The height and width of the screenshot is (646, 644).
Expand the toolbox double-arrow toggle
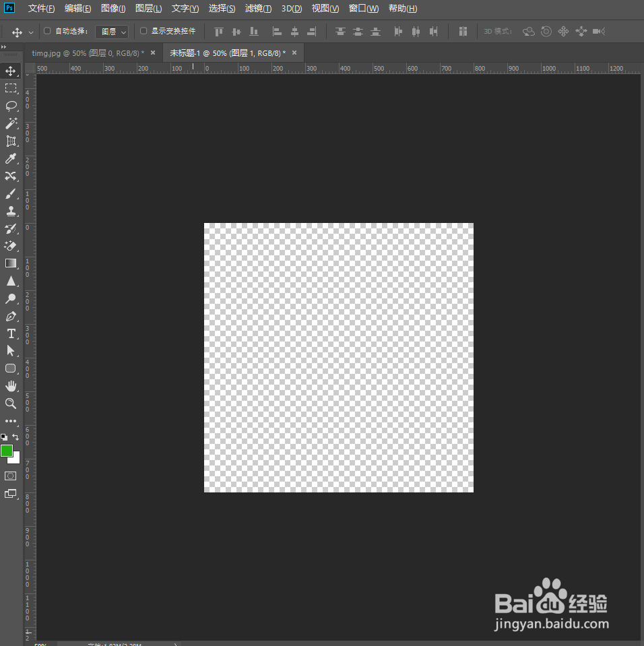pos(4,47)
